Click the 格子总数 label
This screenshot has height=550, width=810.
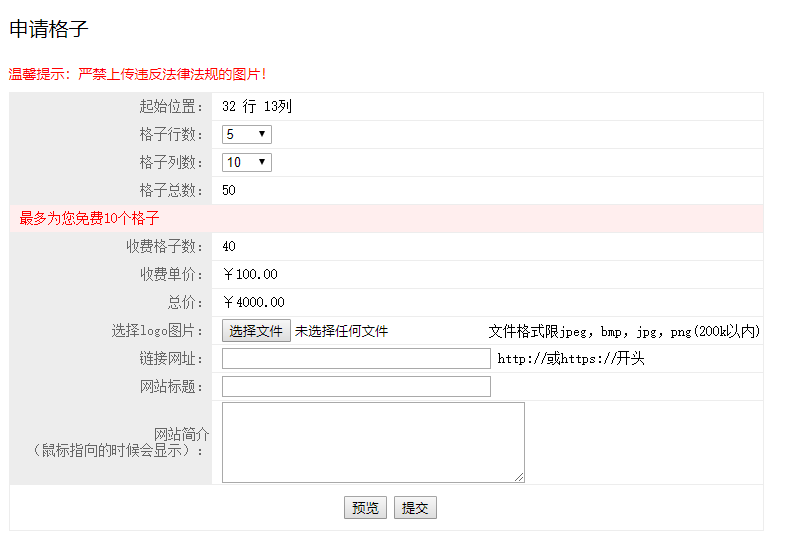(171, 190)
